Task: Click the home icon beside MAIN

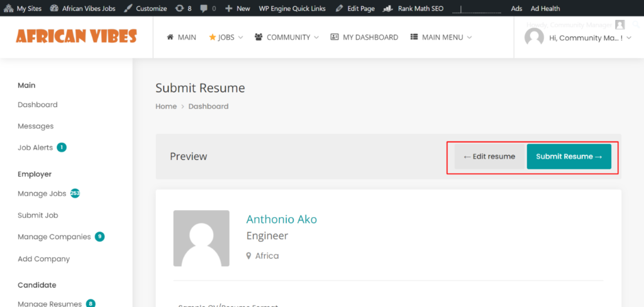Action: point(170,37)
